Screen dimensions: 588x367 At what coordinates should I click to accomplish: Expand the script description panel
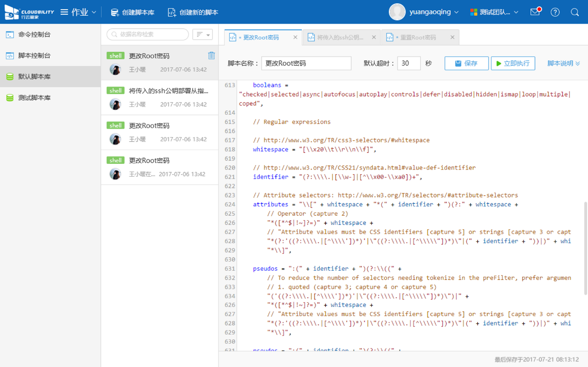[x=563, y=63]
